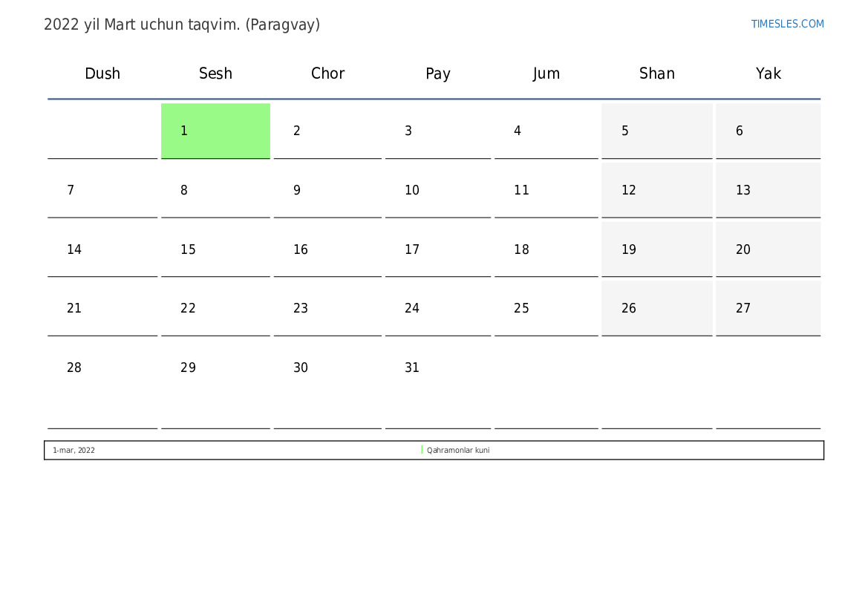Image resolution: width=868 pixels, height=614 pixels.
Task: Choose March 22 in the Sesh column
Action: [215, 308]
